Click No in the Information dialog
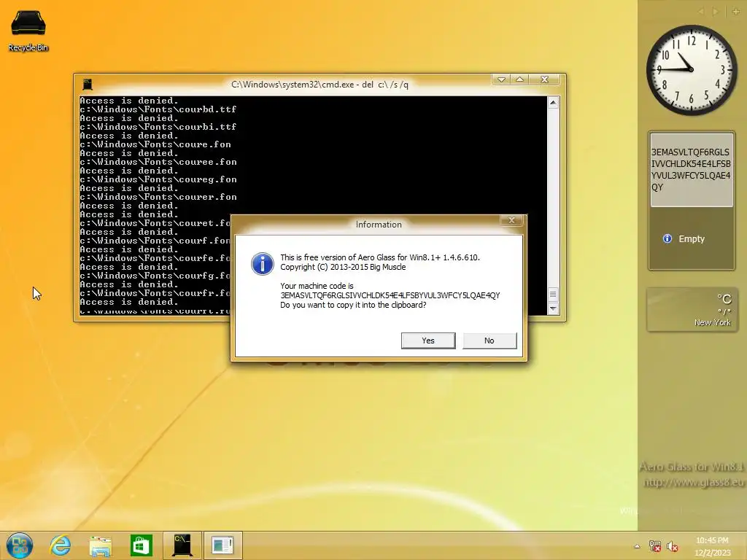Image resolution: width=747 pixels, height=560 pixels. (x=489, y=341)
